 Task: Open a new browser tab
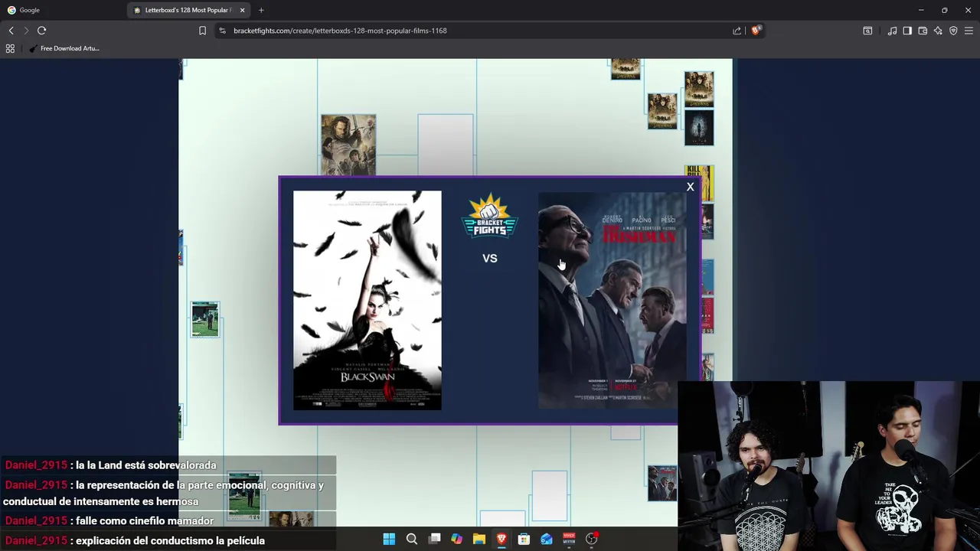pos(261,10)
